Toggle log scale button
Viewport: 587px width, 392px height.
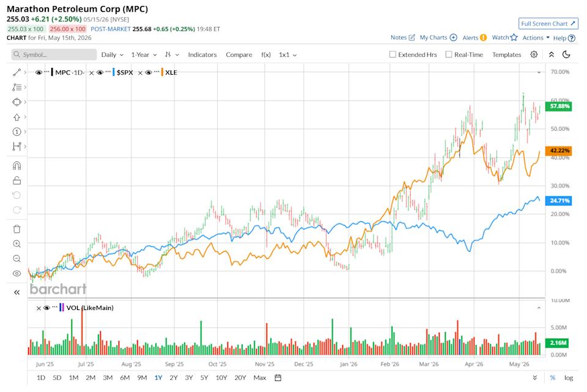pyautogui.click(x=569, y=378)
